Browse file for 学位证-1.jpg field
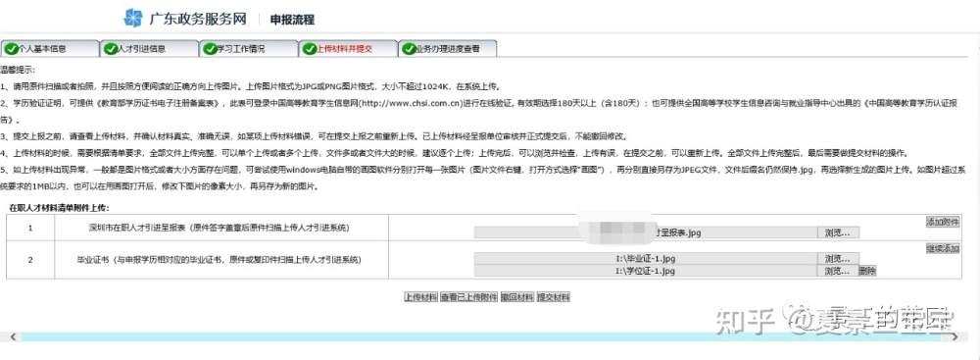This screenshot has width=980, height=360. click(x=838, y=271)
